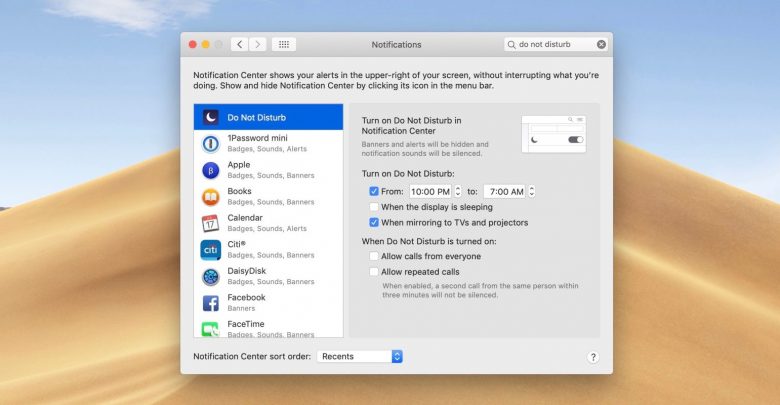Select Calendar in the app list
This screenshot has width=780, height=405.
point(269,223)
